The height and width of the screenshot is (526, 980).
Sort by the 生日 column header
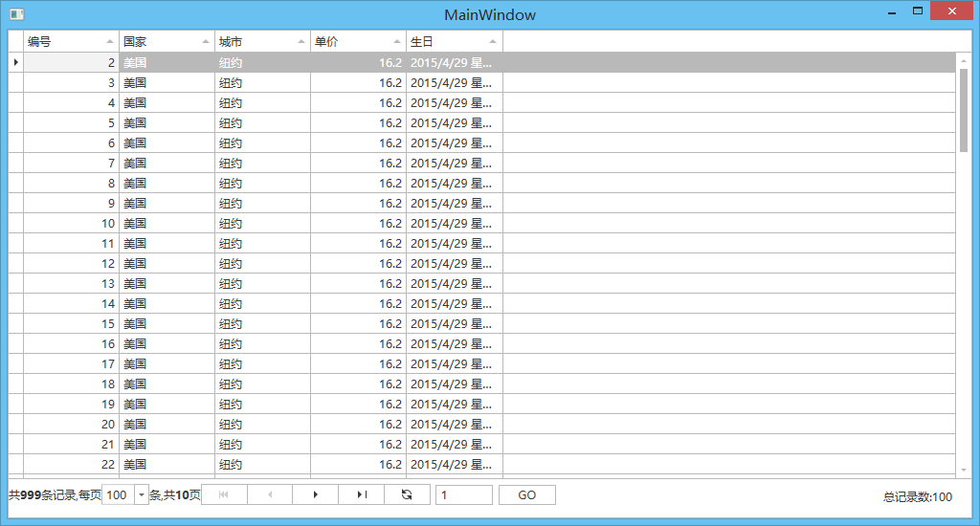(455, 42)
